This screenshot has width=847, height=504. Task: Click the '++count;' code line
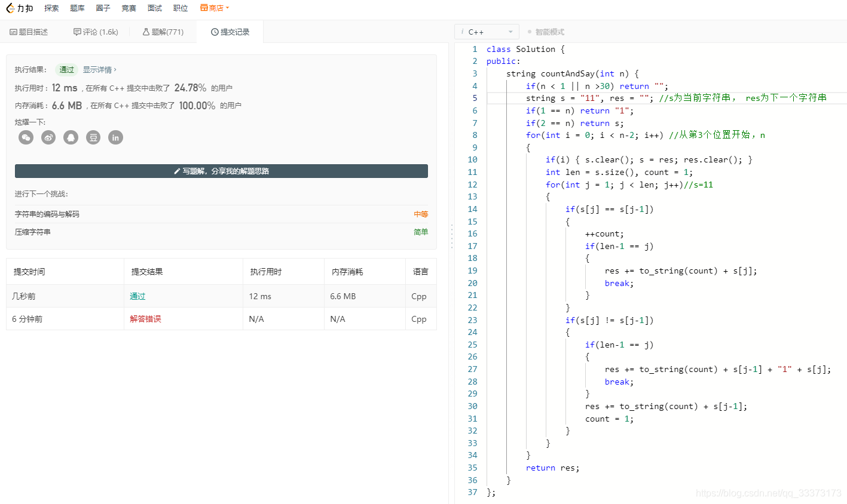604,233
